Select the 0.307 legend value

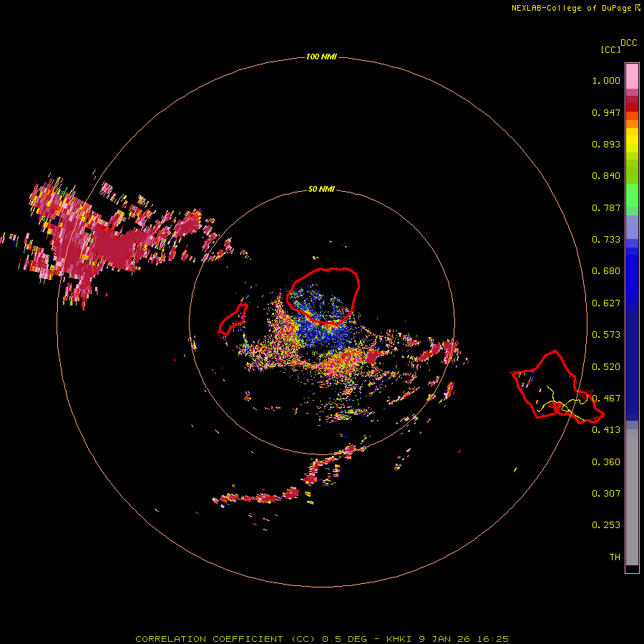pos(606,494)
